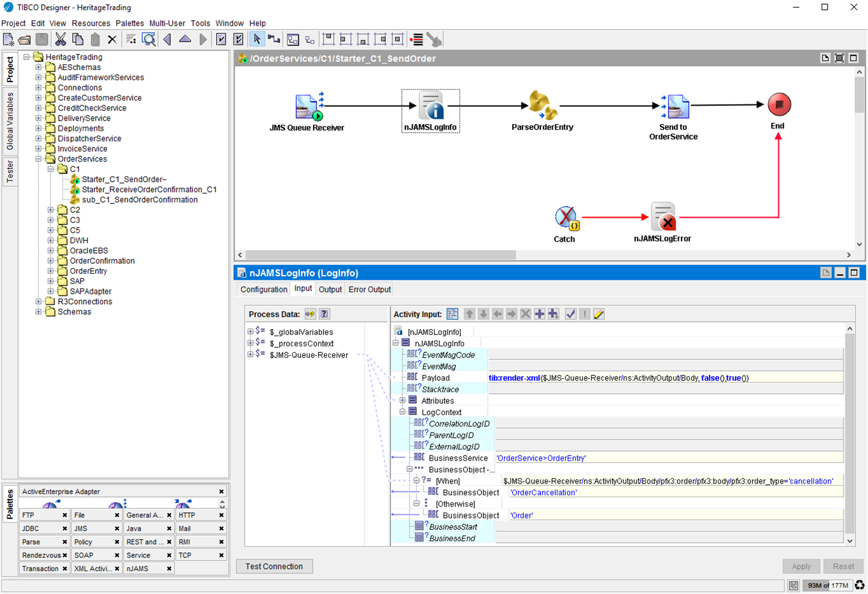Switch to the Configuration tab
This screenshot has width=868, height=594.
[264, 289]
